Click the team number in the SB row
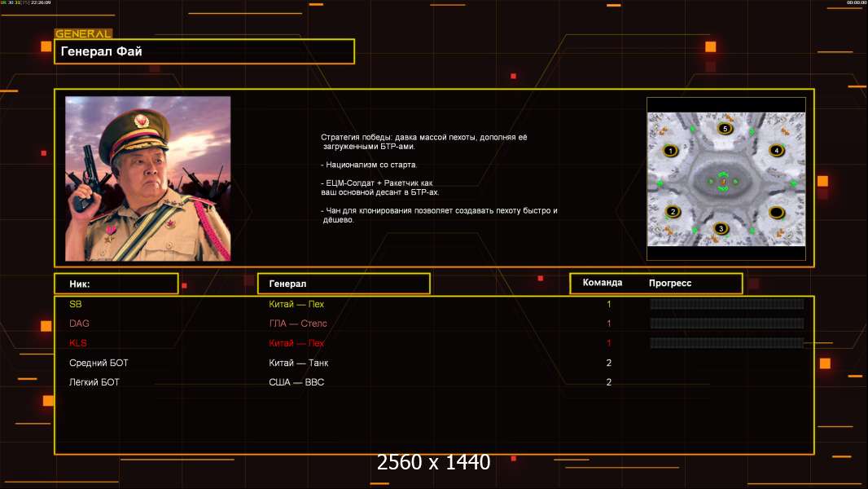This screenshot has height=489, width=868. [x=609, y=304]
